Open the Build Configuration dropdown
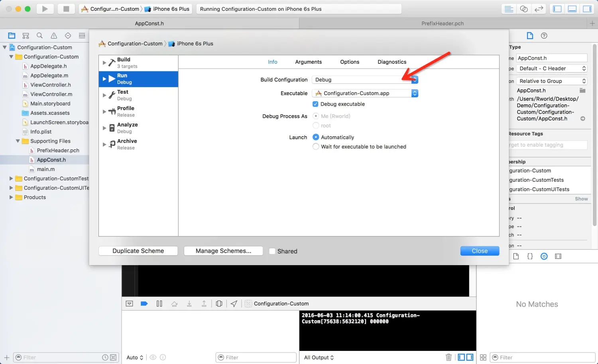Viewport: 598px width, 364px height. point(365,80)
